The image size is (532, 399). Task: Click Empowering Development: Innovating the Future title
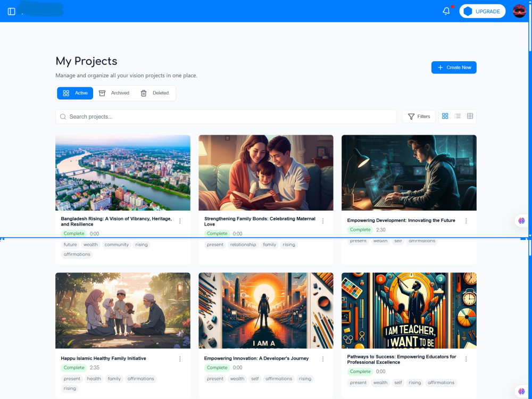401,221
